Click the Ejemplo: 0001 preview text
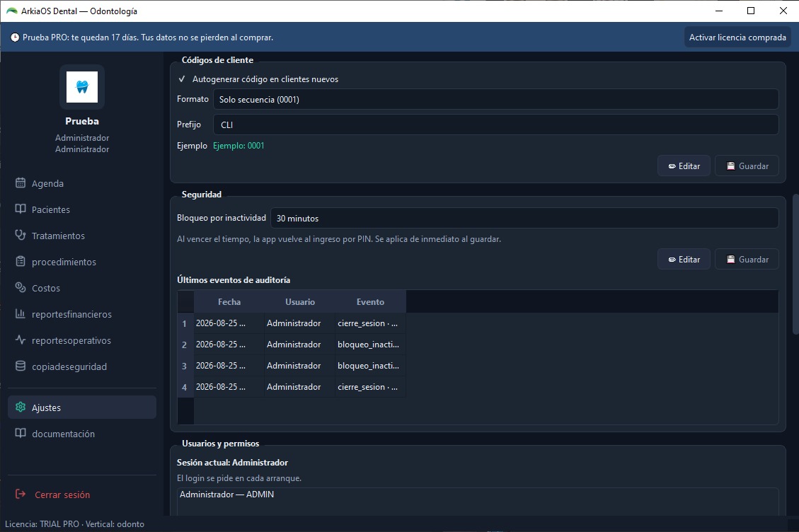The image size is (799, 532). [x=238, y=146]
